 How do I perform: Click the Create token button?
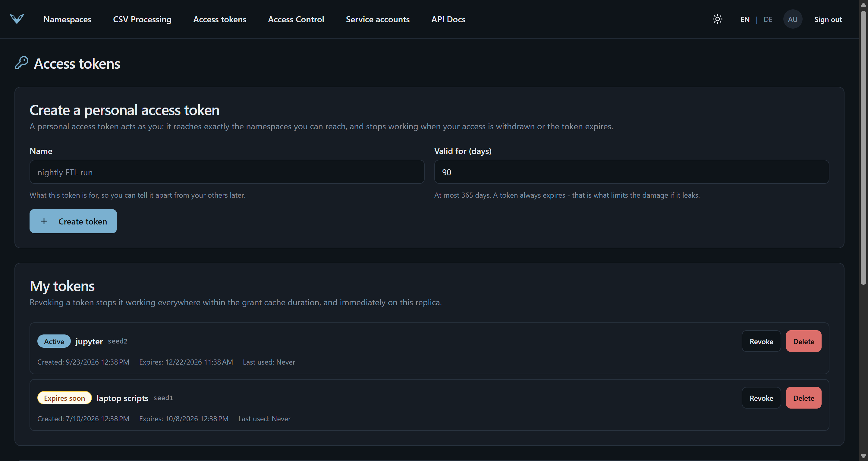pyautogui.click(x=73, y=221)
